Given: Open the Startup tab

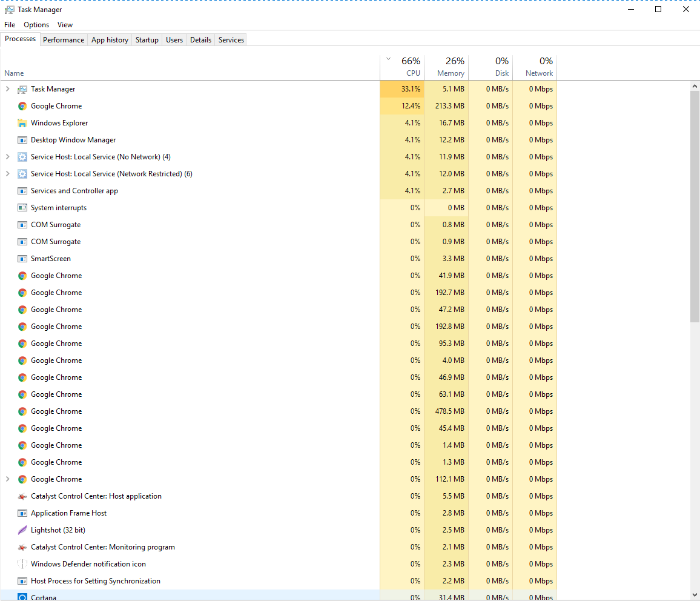Looking at the screenshot, I should pos(147,40).
